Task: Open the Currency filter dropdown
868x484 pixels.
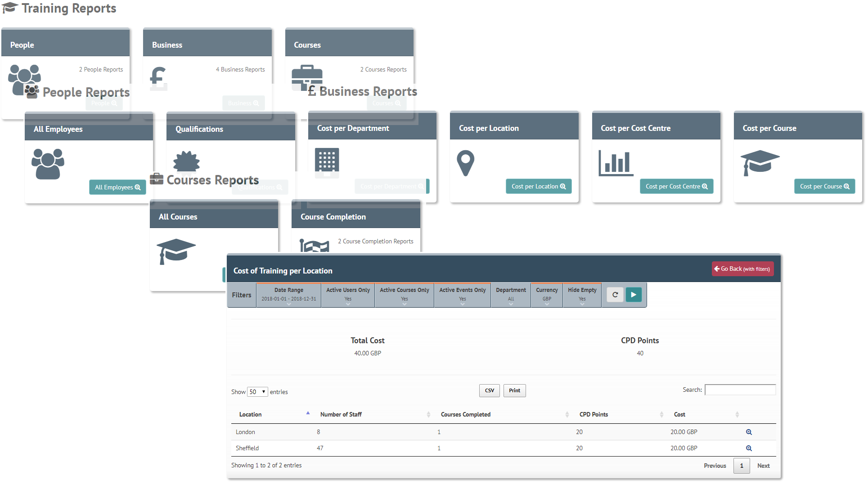Action: [x=547, y=295]
